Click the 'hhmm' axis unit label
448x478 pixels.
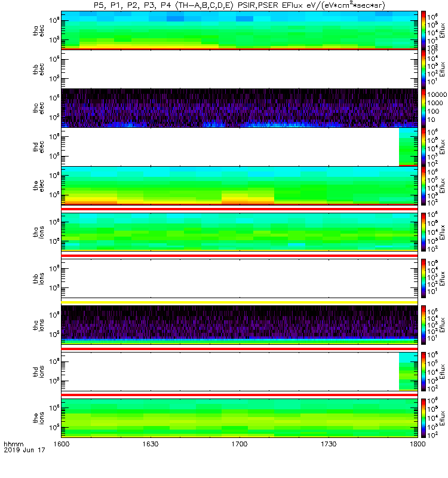[14, 444]
